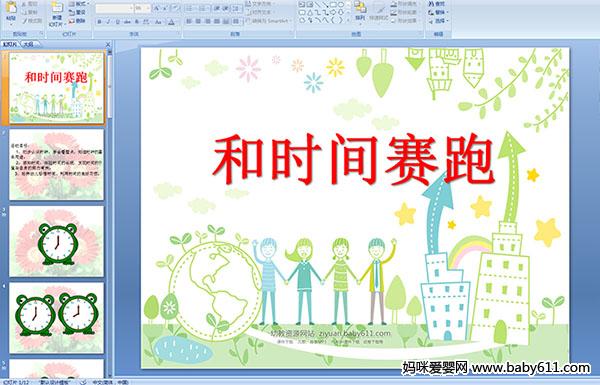Toggle Bold formatting
600x385 pixels.
coord(99,22)
